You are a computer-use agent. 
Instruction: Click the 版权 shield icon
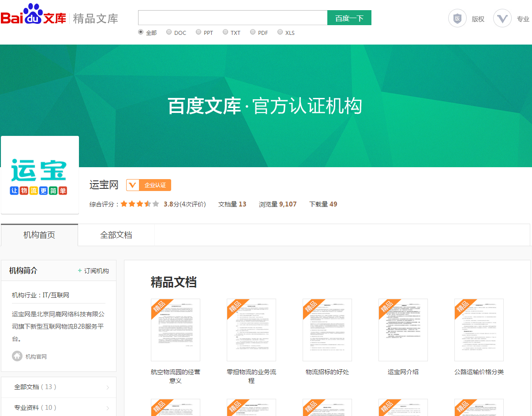(457, 19)
